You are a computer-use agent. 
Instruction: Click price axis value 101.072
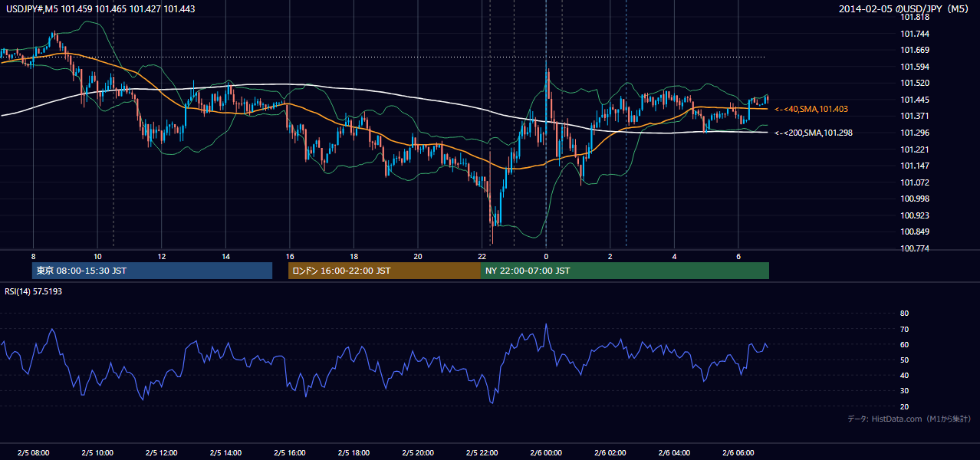[915, 182]
